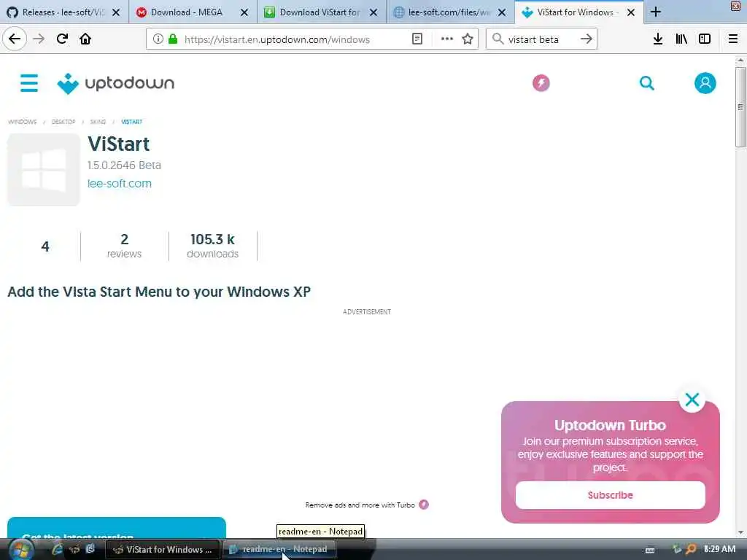This screenshot has width=747, height=560.
Task: Go back with the browser back arrow
Action: coord(15,39)
